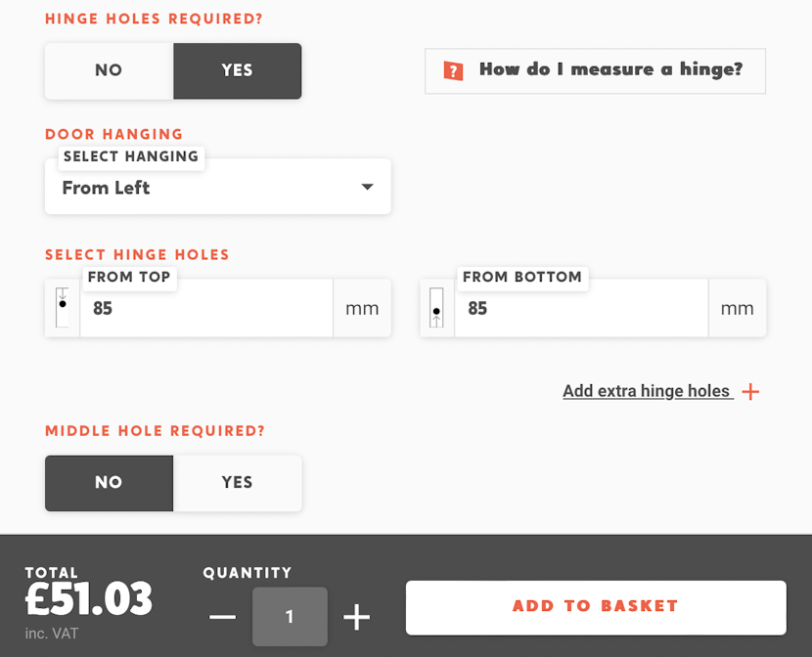Click the dropdown arrow beside From Left
The width and height of the screenshot is (812, 657).
point(367,187)
